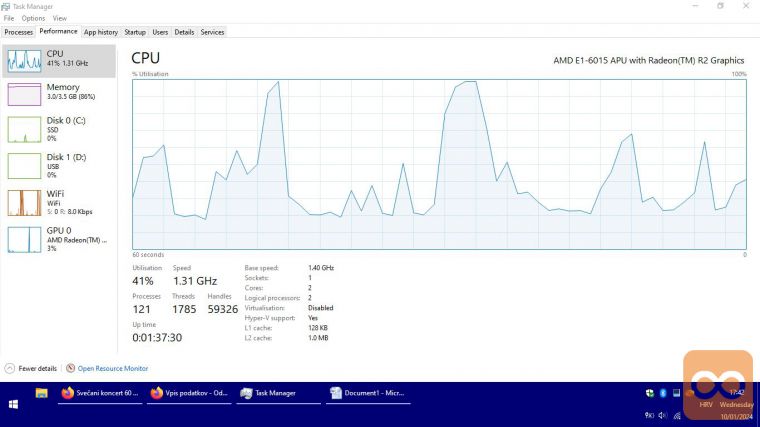Open the WiFi network tray icon

click(x=677, y=415)
